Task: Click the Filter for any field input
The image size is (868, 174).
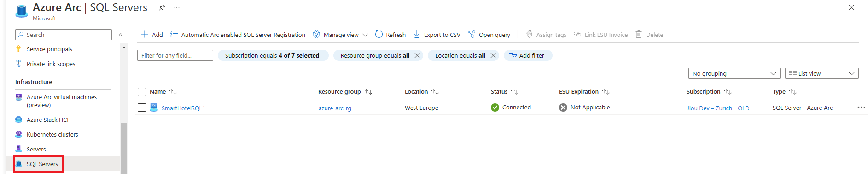Action: coord(175,55)
